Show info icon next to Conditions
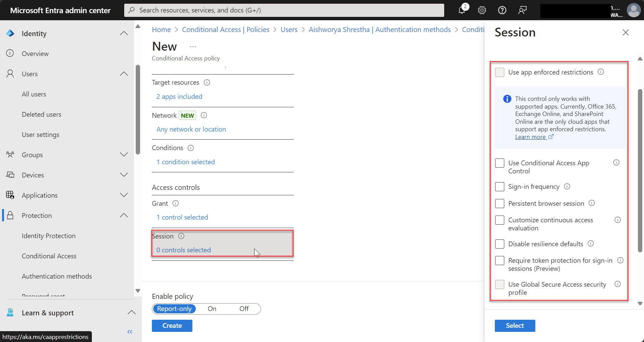 pyautogui.click(x=191, y=148)
